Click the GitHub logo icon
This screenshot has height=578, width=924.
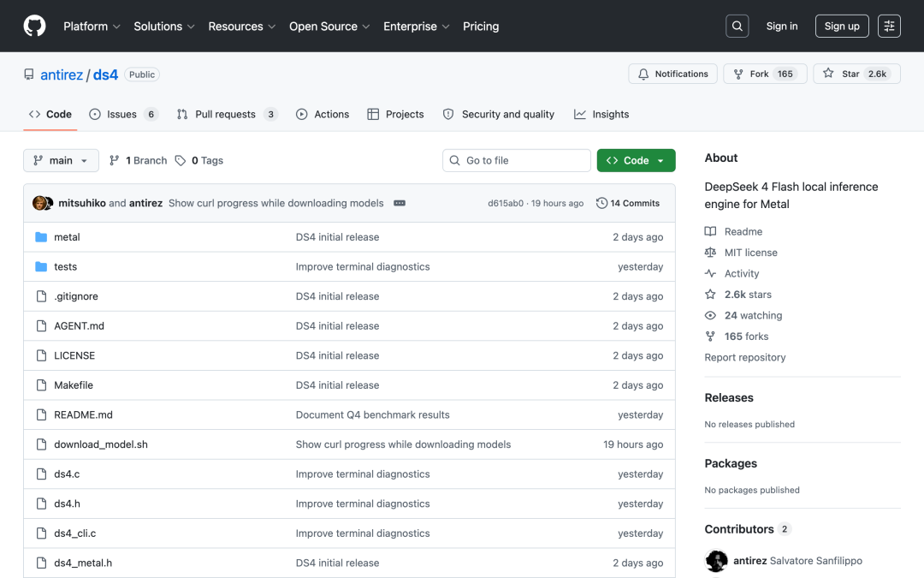click(x=34, y=26)
